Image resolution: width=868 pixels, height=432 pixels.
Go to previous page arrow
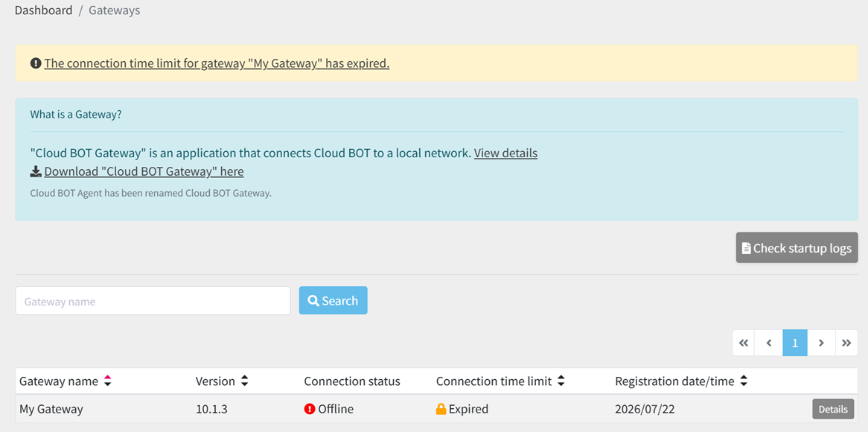pyautogui.click(x=770, y=343)
